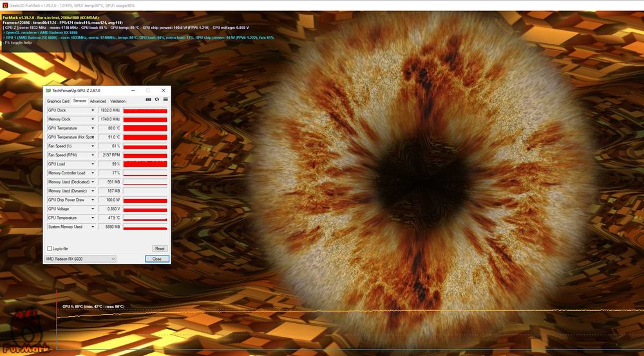Image resolution: width=644 pixels, height=356 pixels.
Task: Click the GPU Clock red history graph
Action: [145, 111]
